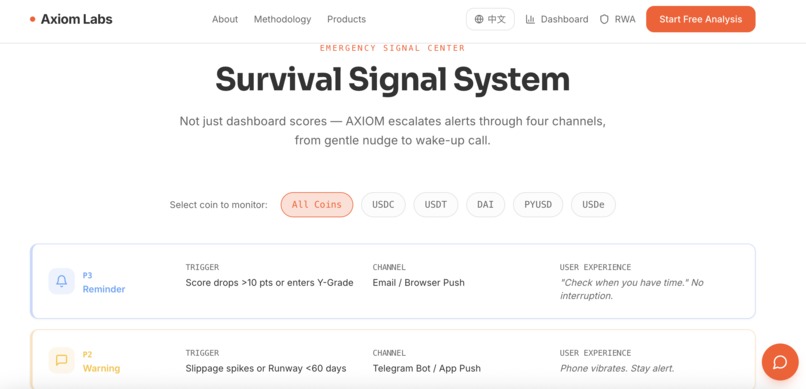
Task: Open the Dashboard link
Action: (557, 20)
